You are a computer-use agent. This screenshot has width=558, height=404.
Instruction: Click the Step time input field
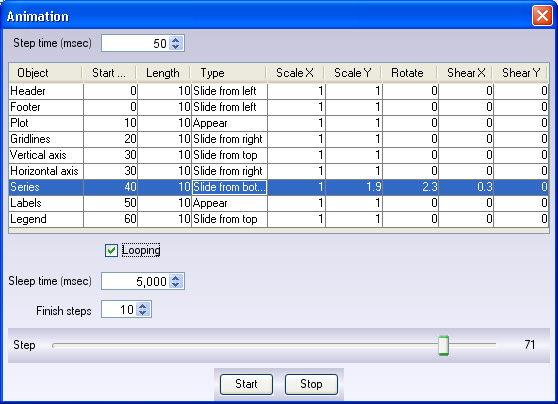[x=136, y=43]
